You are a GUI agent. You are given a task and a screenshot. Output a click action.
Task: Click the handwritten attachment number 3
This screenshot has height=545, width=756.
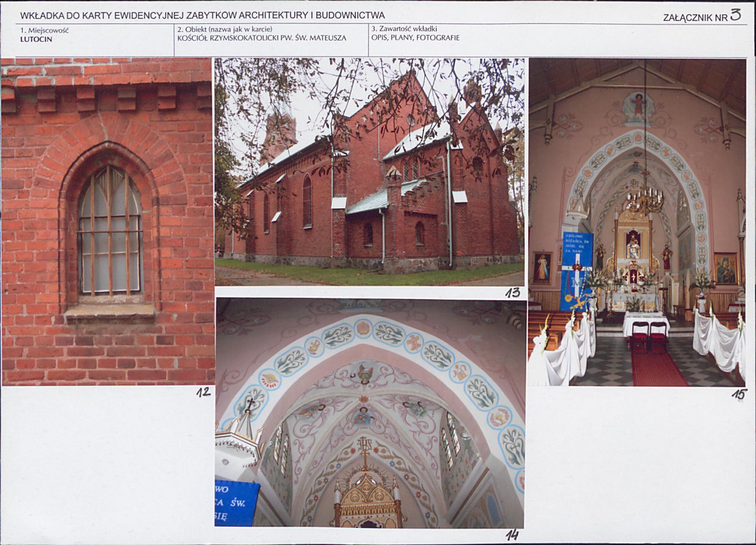[x=735, y=15]
